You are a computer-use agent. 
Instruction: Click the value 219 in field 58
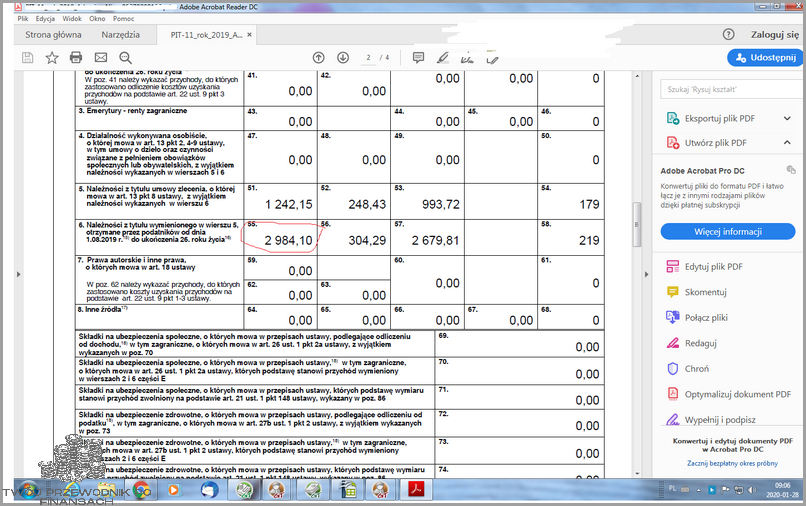click(589, 240)
